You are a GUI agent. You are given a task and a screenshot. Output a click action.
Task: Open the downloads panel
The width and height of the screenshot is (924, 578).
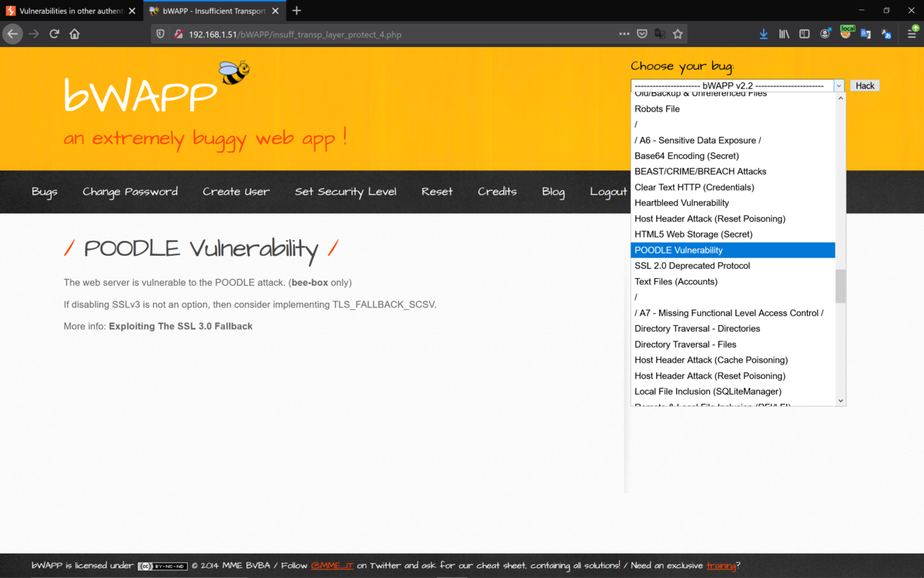point(763,34)
